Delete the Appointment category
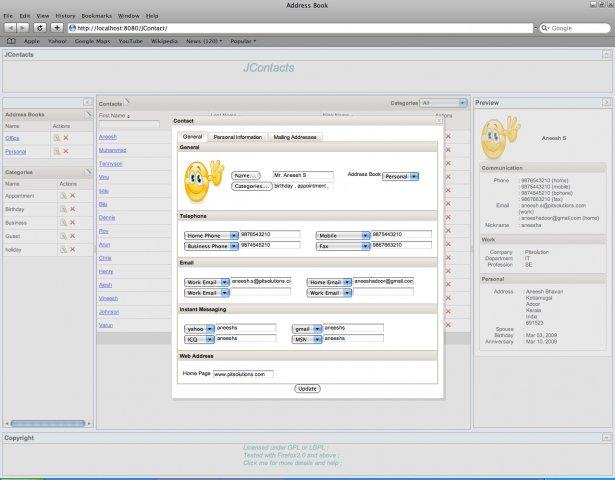615x480 pixels. [x=73, y=195]
